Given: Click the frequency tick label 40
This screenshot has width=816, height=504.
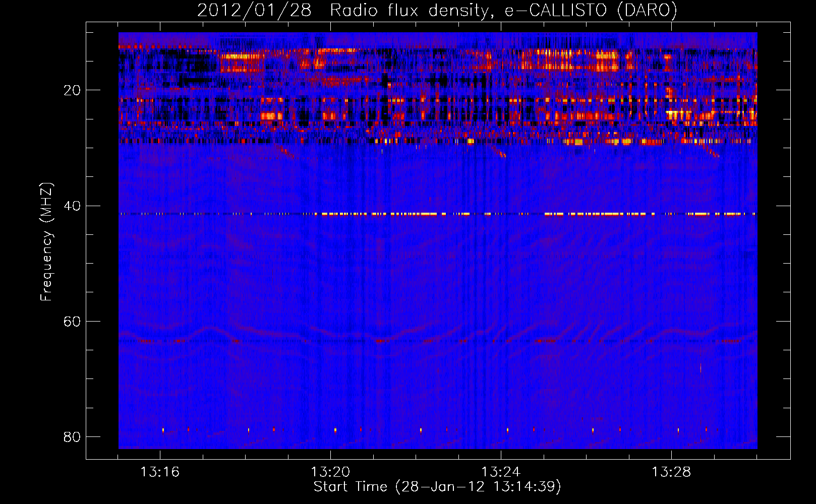Looking at the screenshot, I should point(72,206).
